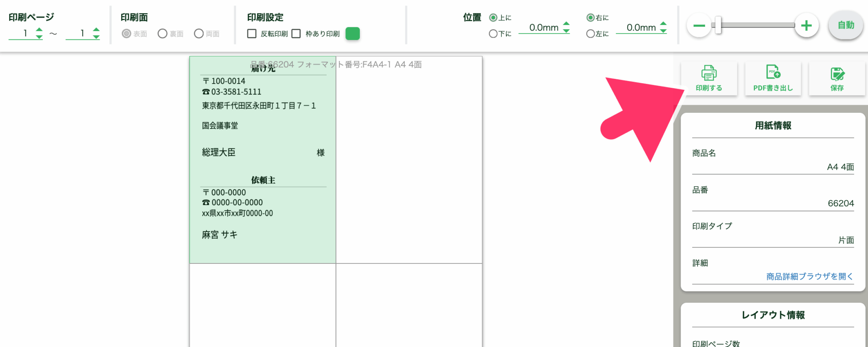Click the sender address xx県xx市xx町0000-00
The width and height of the screenshot is (868, 347).
[x=237, y=213]
